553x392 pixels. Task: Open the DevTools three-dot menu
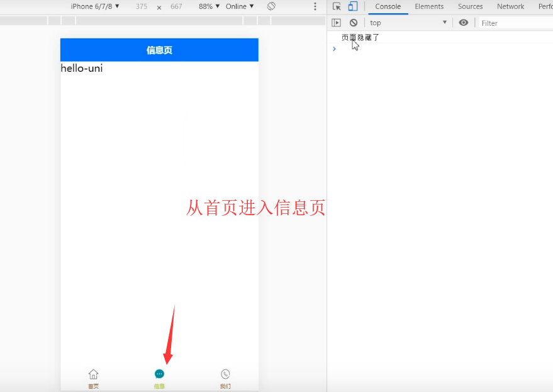315,6
